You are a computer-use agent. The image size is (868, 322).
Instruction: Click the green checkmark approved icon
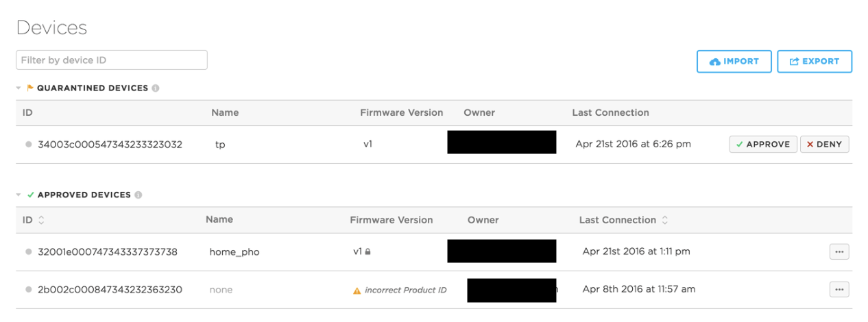tap(30, 195)
